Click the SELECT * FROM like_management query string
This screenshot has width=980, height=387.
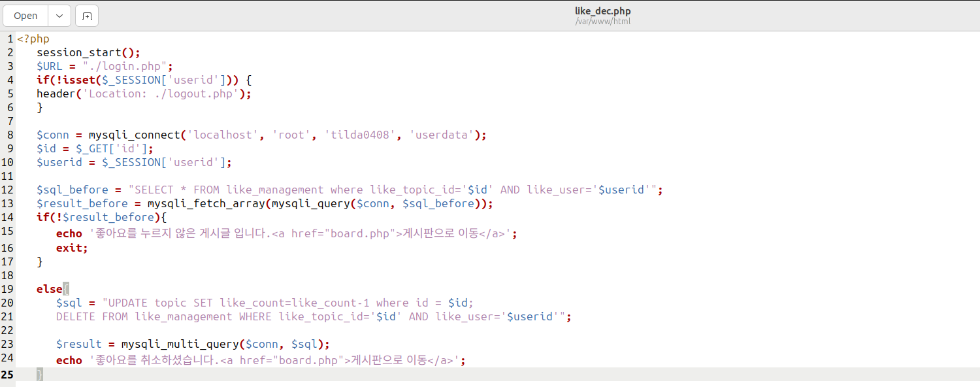[x=392, y=190]
